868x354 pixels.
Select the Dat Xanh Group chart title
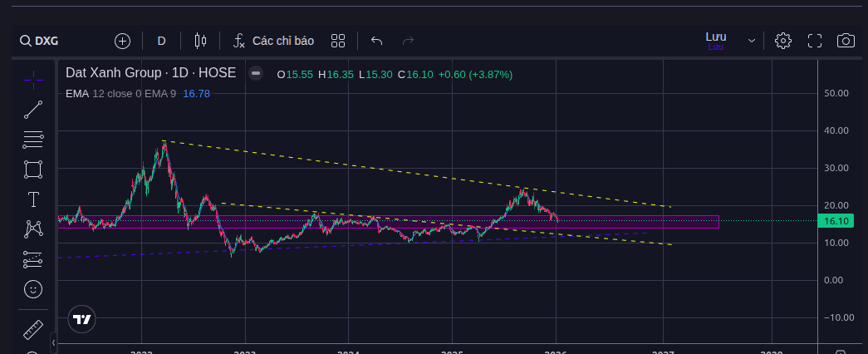150,73
